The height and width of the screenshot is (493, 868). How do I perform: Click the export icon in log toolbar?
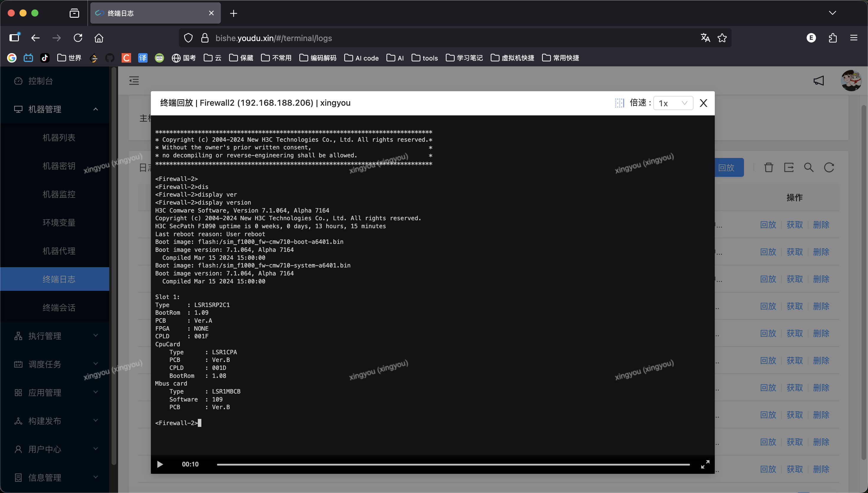click(x=789, y=167)
